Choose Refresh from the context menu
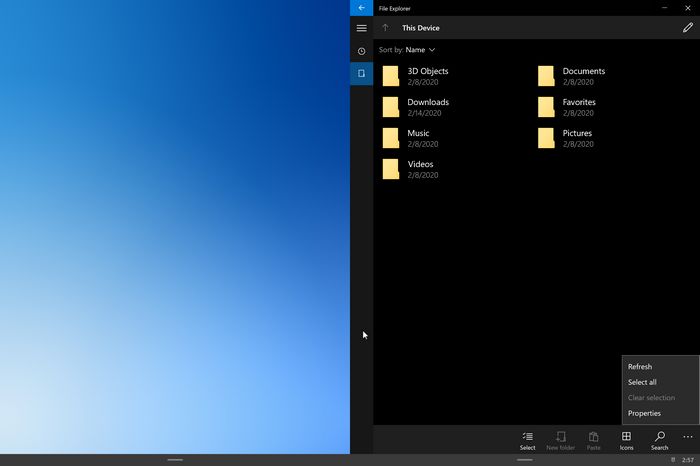Viewport: 700px width, 466px height. pyautogui.click(x=640, y=367)
